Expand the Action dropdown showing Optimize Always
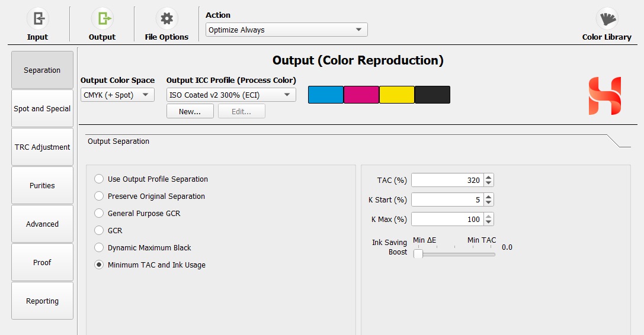This screenshot has height=335, width=644. click(x=287, y=30)
